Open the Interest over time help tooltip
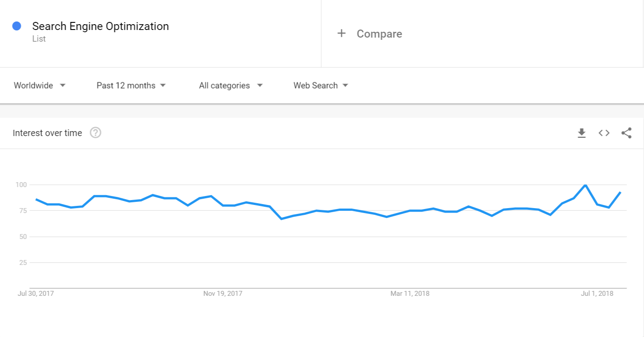The height and width of the screenshot is (337, 644). pyautogui.click(x=95, y=133)
